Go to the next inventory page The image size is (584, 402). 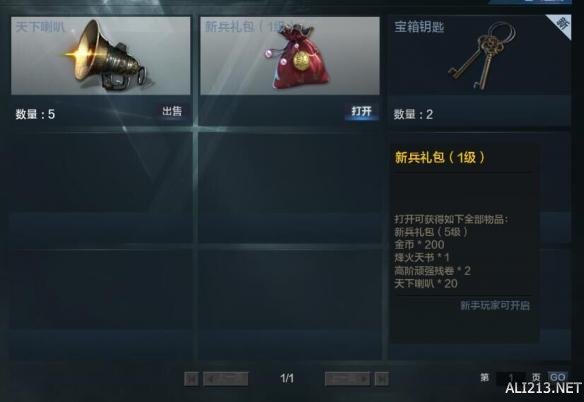point(347,379)
